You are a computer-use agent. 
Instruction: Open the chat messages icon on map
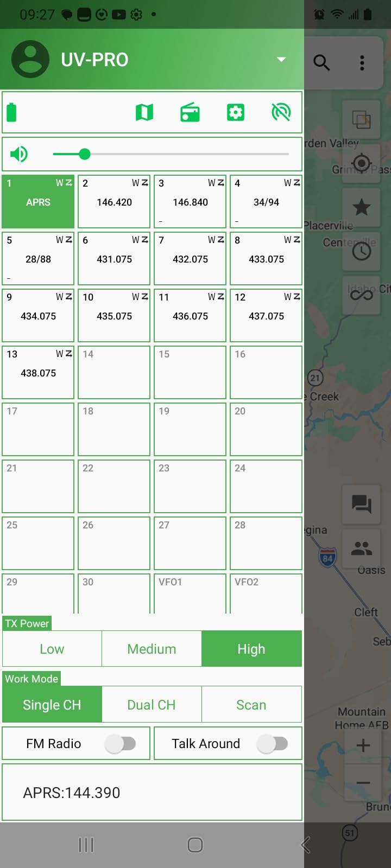(362, 505)
